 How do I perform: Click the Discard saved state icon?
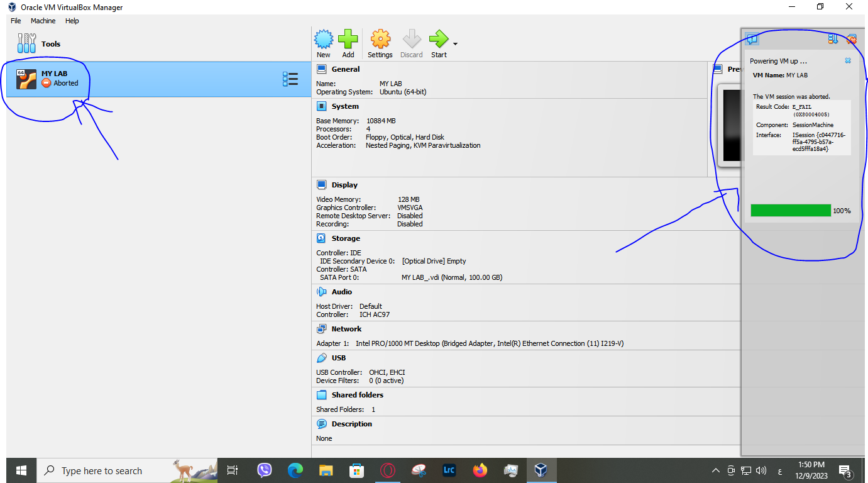click(x=412, y=39)
